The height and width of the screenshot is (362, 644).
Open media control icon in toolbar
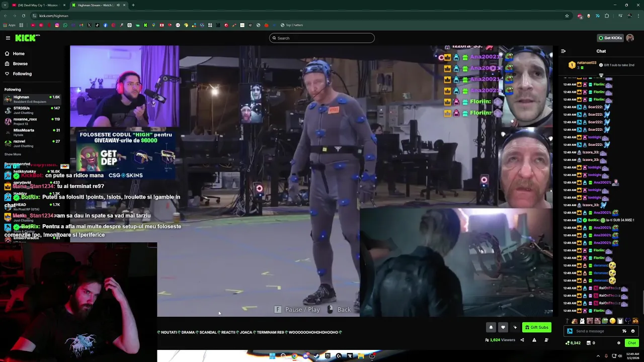click(x=619, y=16)
